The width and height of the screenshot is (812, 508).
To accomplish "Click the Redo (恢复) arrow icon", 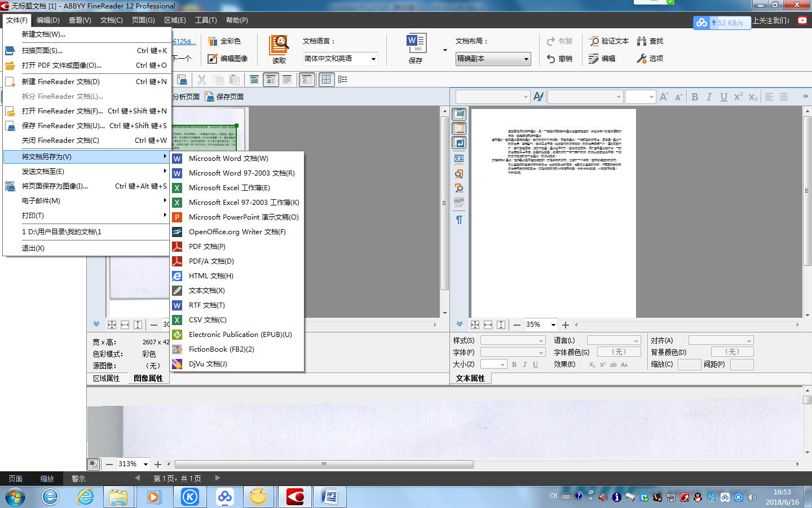I will click(551, 41).
